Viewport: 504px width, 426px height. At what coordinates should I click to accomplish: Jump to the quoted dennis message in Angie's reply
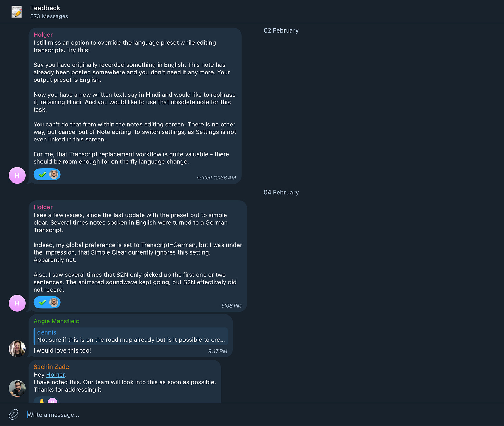(x=130, y=336)
